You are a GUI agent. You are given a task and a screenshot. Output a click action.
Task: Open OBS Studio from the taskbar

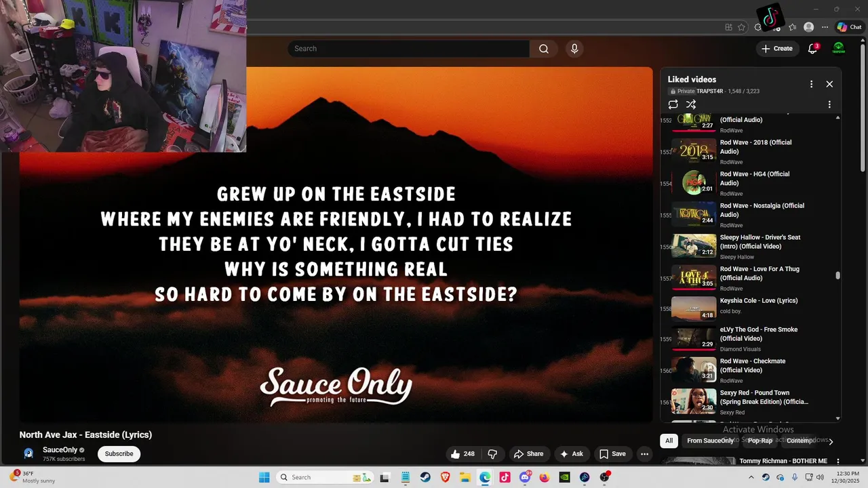[x=604, y=477]
